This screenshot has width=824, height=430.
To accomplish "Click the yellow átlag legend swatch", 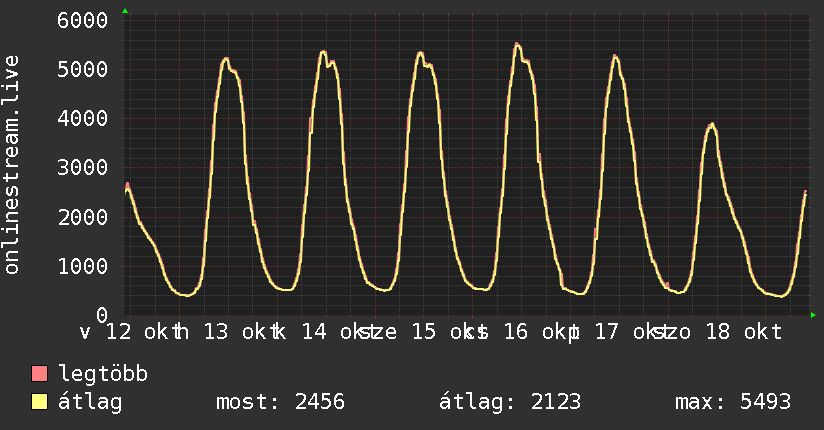I will tap(40, 401).
